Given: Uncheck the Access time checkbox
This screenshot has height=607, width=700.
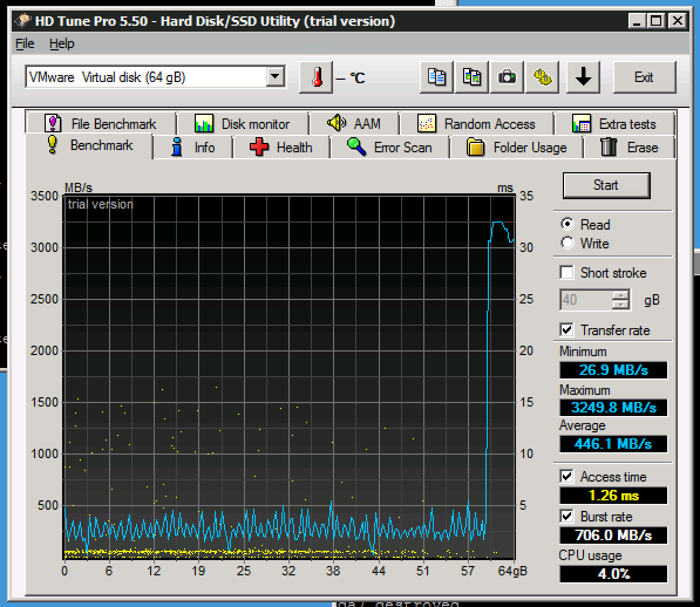Looking at the screenshot, I should (x=567, y=476).
